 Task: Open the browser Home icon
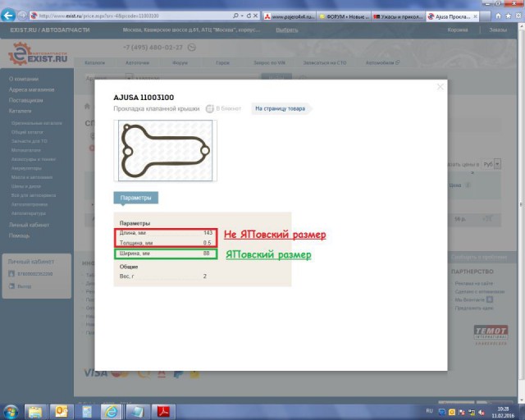coord(498,16)
